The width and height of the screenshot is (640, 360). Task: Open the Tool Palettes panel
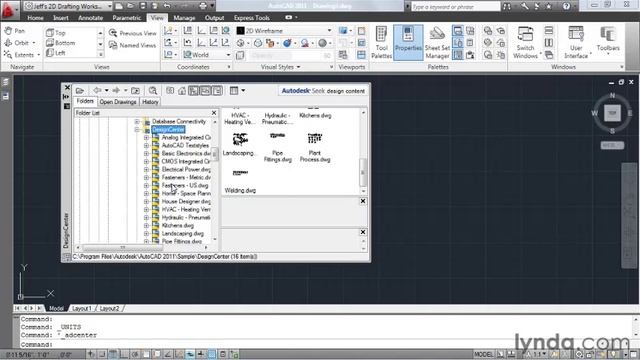point(381,42)
